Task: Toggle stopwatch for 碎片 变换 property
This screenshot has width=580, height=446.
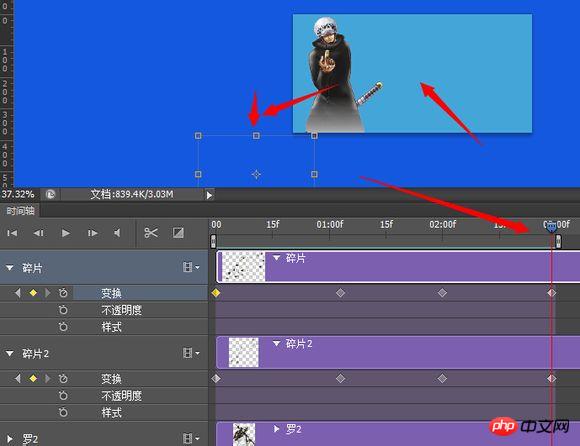Action: point(63,293)
